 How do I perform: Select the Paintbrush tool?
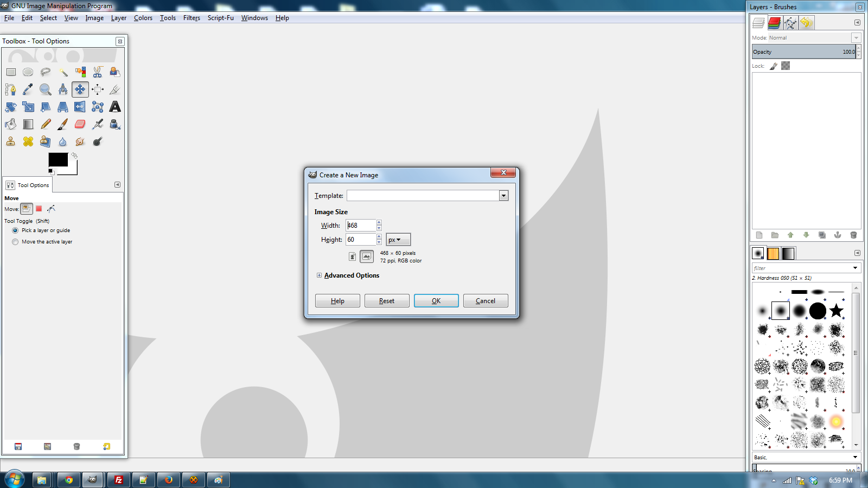63,124
